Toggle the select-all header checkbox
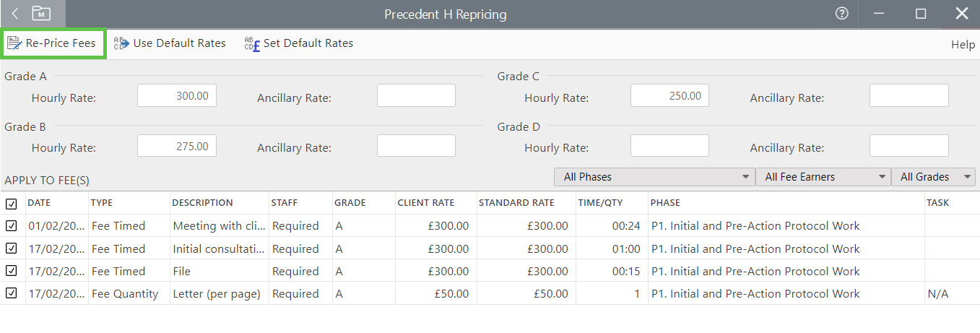Image resolution: width=980 pixels, height=333 pixels. 12,203
